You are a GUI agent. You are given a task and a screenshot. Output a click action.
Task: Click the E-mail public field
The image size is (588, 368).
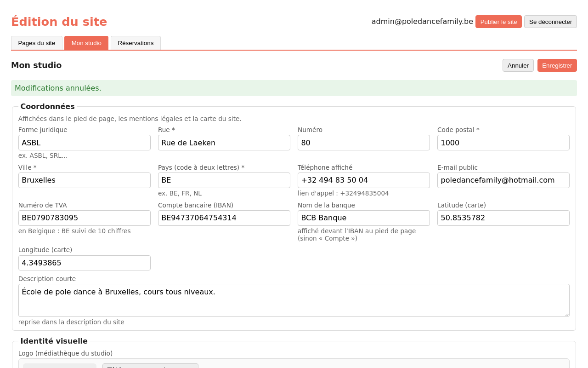[503, 180]
